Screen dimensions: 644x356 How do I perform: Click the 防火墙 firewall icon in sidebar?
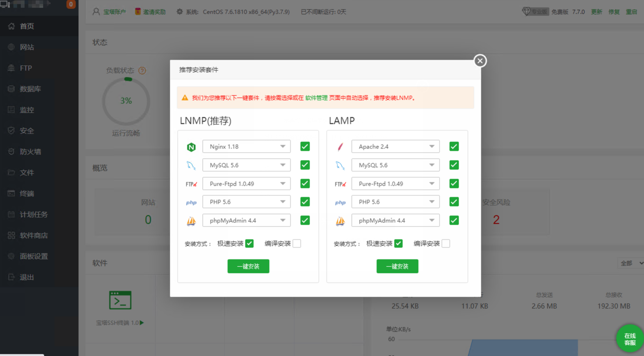(x=12, y=151)
